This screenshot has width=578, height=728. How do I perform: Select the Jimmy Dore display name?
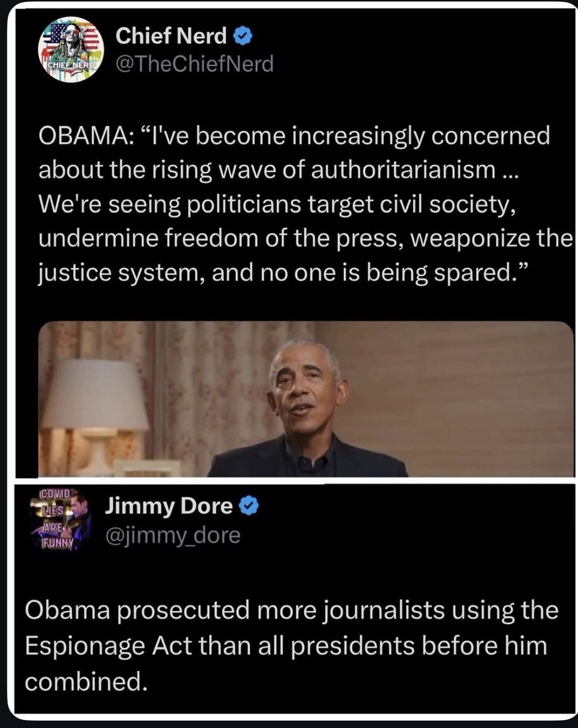click(x=169, y=506)
